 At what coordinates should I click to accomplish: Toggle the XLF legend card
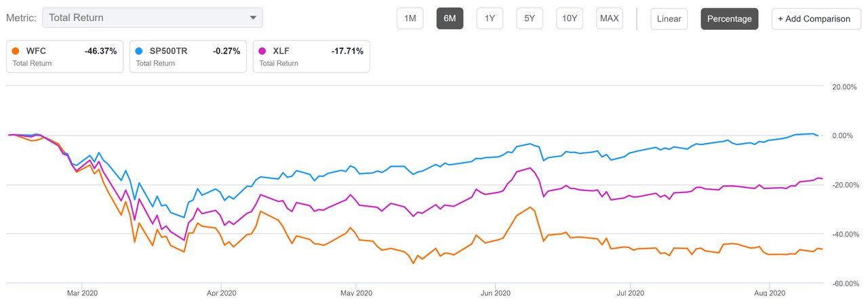311,57
